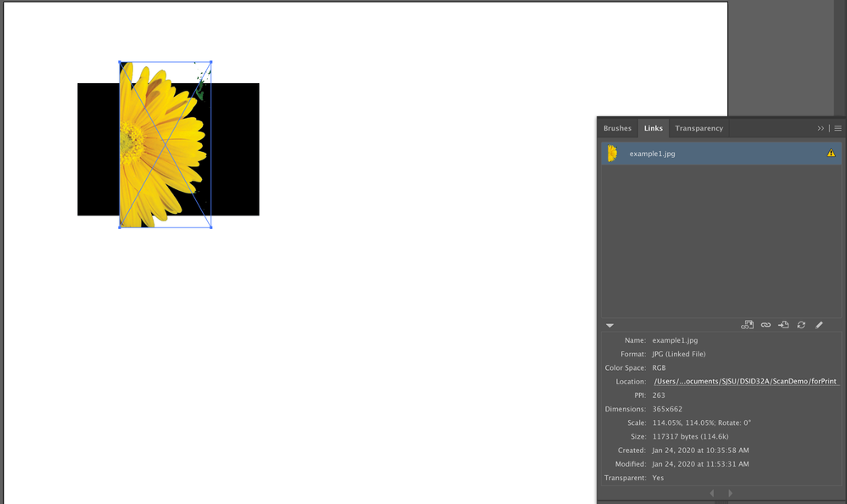Image resolution: width=847 pixels, height=504 pixels.
Task: Click the Color Space value RGB
Action: click(659, 368)
